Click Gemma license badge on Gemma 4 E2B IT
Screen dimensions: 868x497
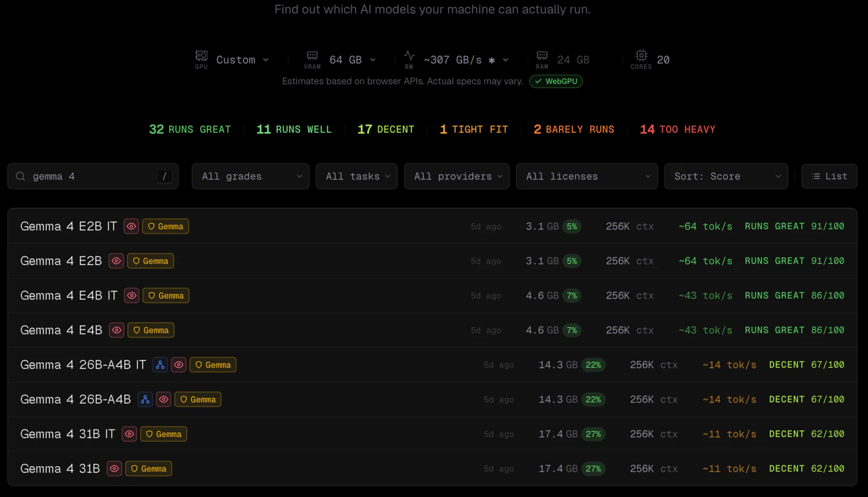pos(165,226)
